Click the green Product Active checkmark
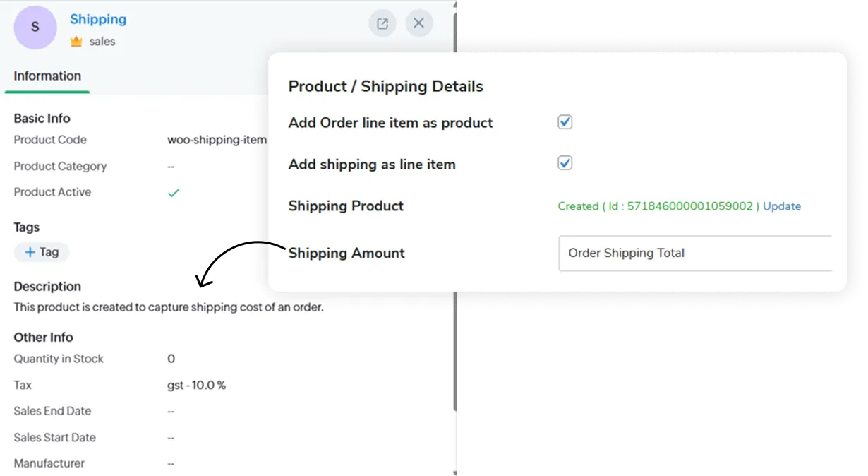This screenshot has width=868, height=476. [174, 192]
